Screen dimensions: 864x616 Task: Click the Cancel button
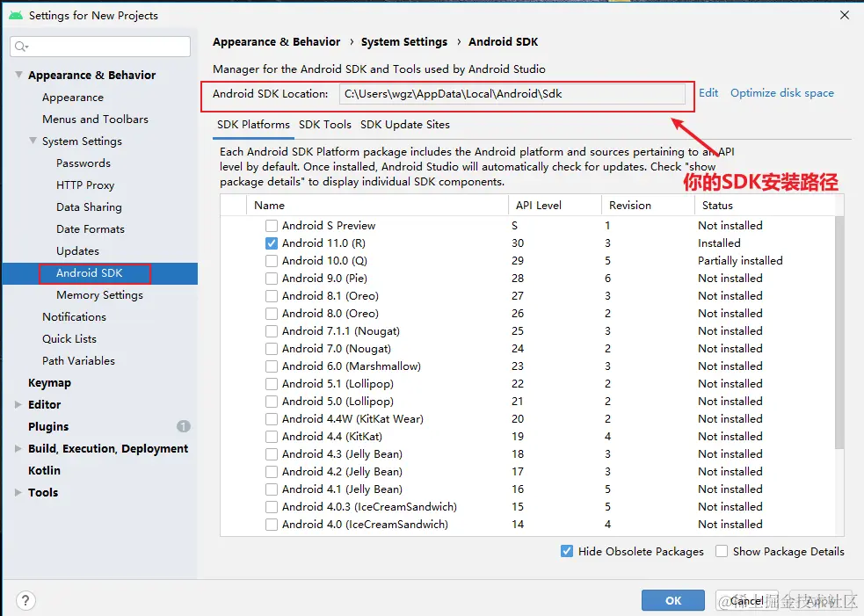[x=746, y=600]
